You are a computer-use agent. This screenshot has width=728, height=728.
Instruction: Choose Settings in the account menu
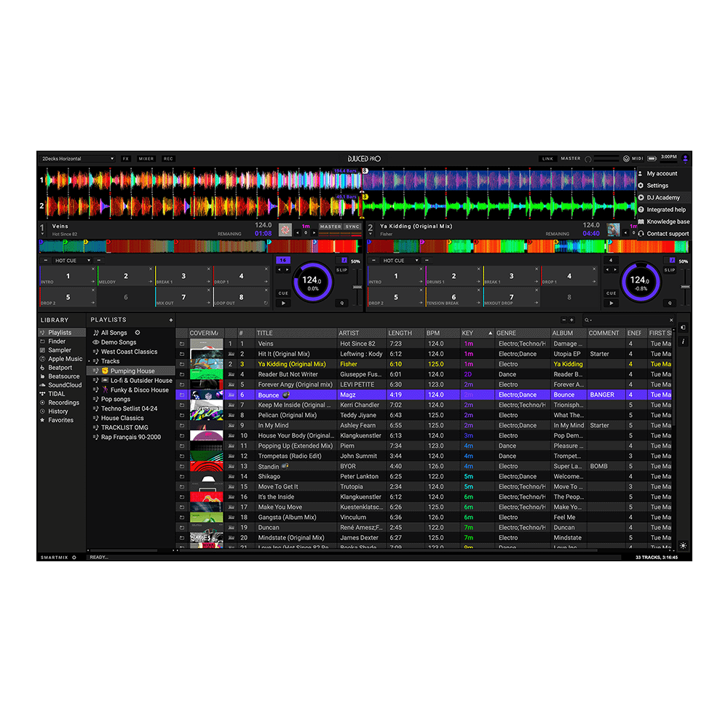657,186
